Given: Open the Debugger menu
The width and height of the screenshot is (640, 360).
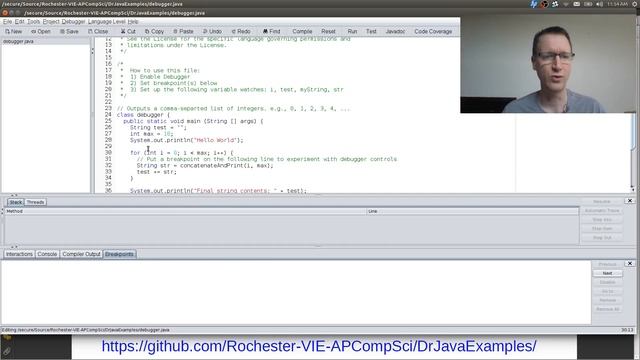Looking at the screenshot, I should (x=73, y=22).
